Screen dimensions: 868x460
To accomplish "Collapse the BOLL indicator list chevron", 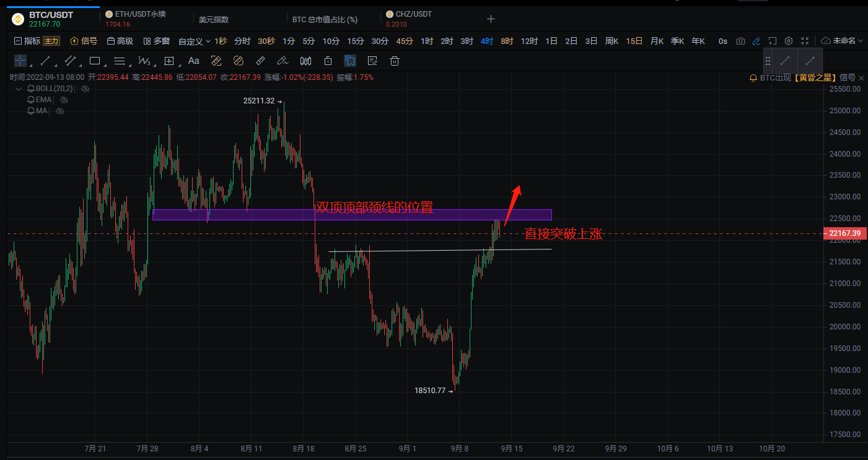I will click(x=19, y=89).
